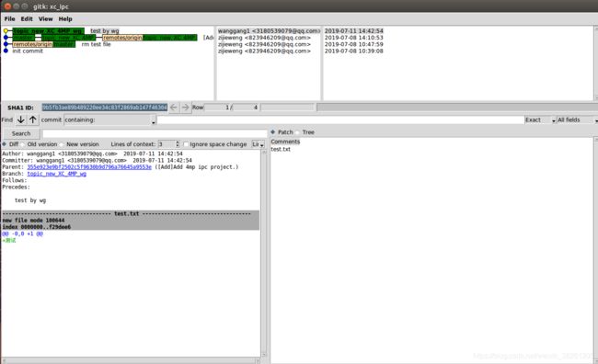The height and width of the screenshot is (364, 598).
Task: Click Comments in file list
Action: [285, 142]
